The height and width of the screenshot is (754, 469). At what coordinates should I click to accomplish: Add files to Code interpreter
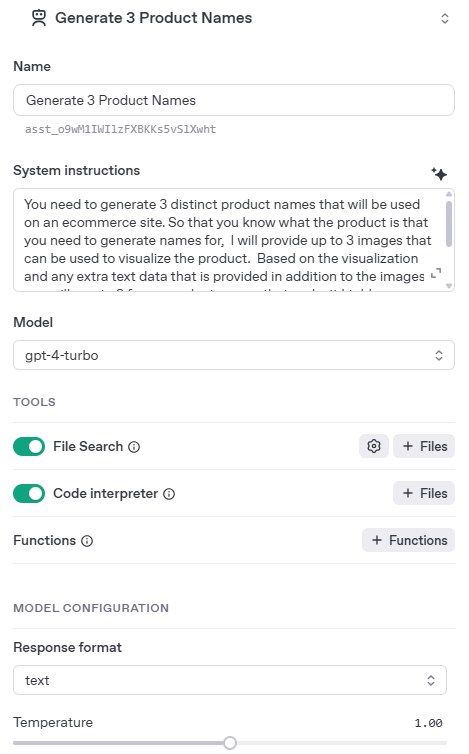[x=424, y=493]
